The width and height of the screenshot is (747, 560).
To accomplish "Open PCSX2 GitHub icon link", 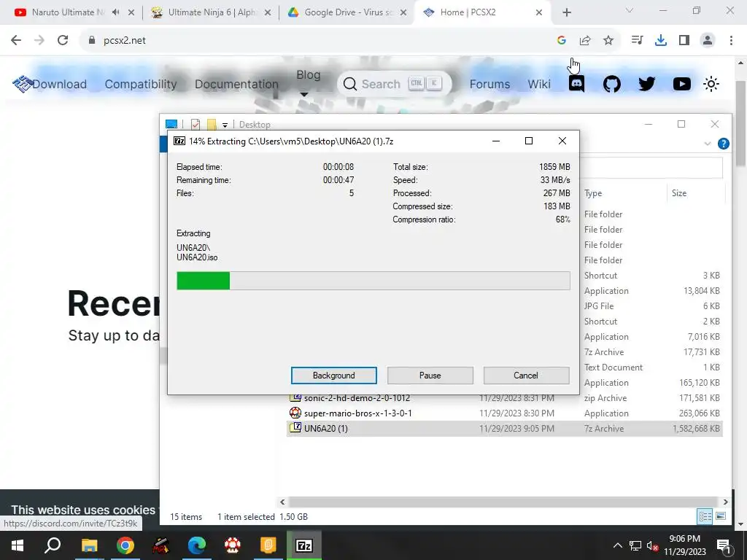I will (x=612, y=85).
